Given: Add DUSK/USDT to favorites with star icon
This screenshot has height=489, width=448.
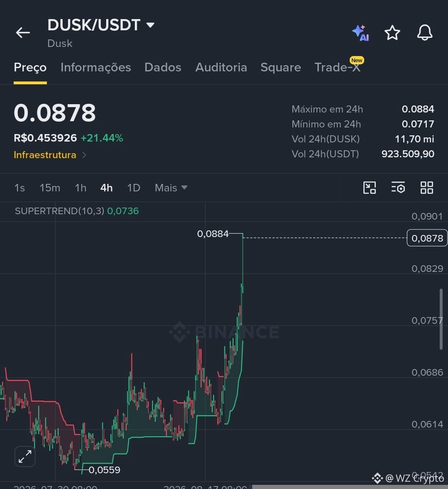Looking at the screenshot, I should pos(392,33).
